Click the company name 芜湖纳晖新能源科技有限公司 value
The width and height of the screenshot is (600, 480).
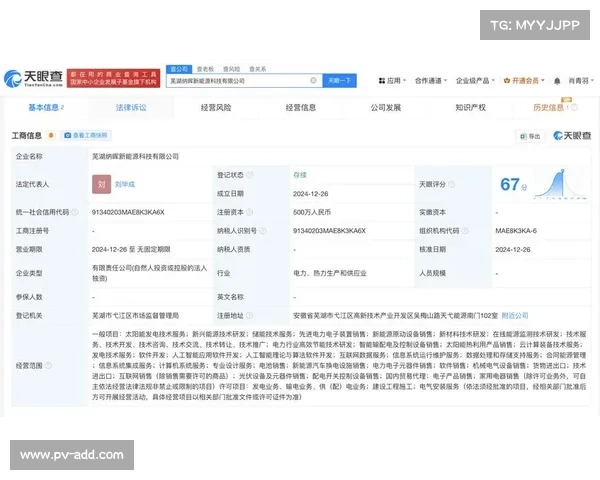coord(135,156)
